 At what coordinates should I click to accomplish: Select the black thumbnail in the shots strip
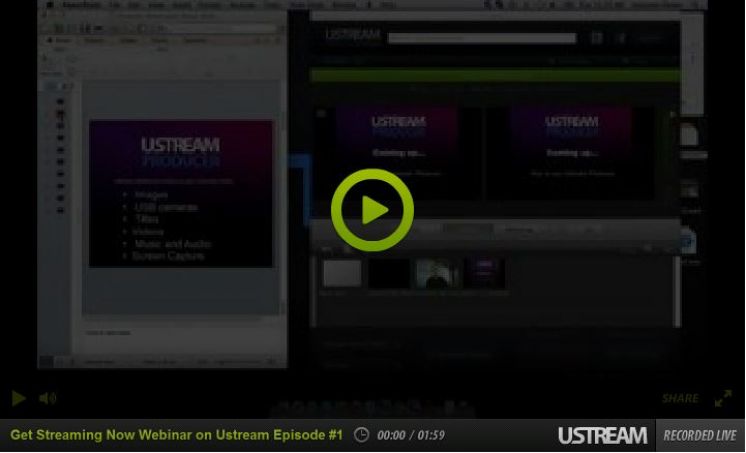(389, 274)
